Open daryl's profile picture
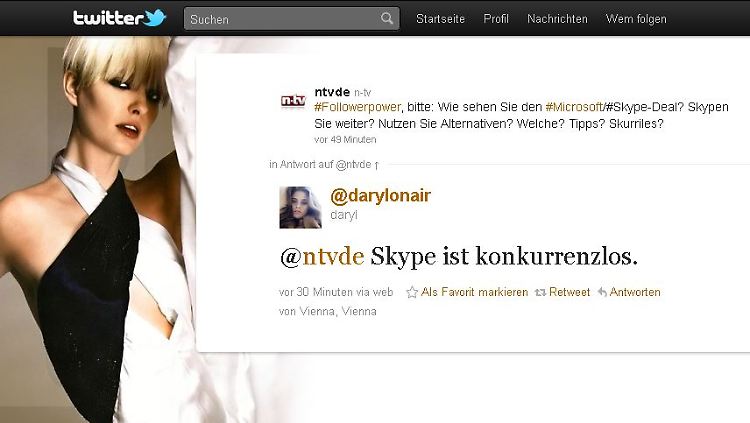This screenshot has height=423, width=750. coord(300,208)
